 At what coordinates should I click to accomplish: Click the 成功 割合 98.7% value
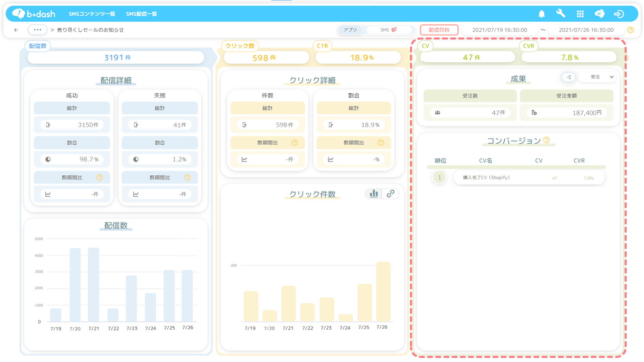pos(72,159)
